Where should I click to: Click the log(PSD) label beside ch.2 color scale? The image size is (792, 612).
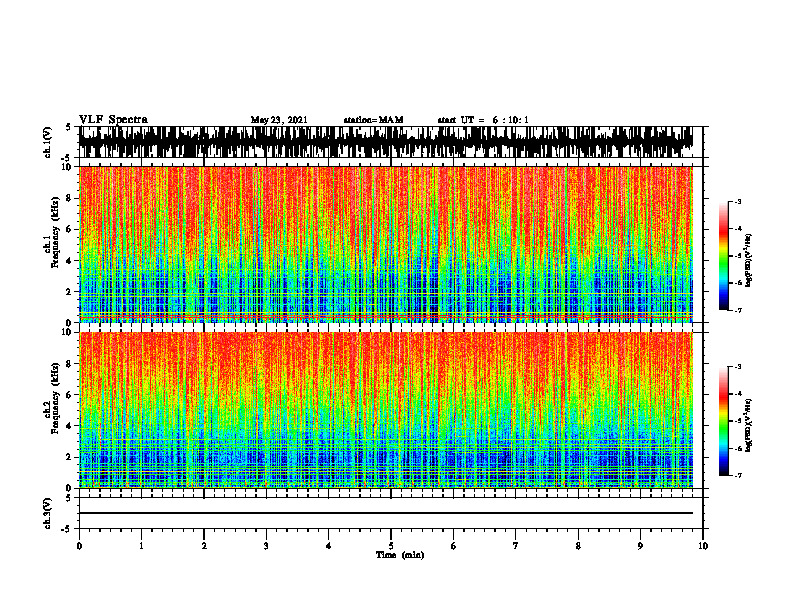(x=749, y=426)
